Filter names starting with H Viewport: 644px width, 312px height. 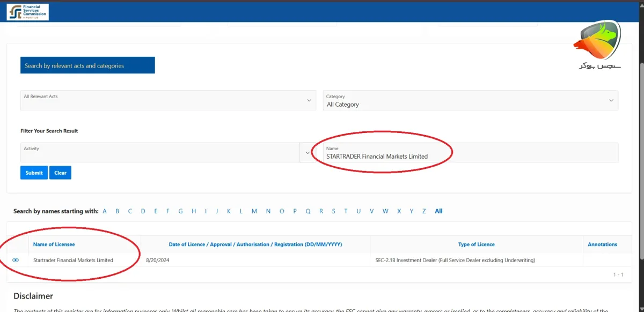coord(194,211)
